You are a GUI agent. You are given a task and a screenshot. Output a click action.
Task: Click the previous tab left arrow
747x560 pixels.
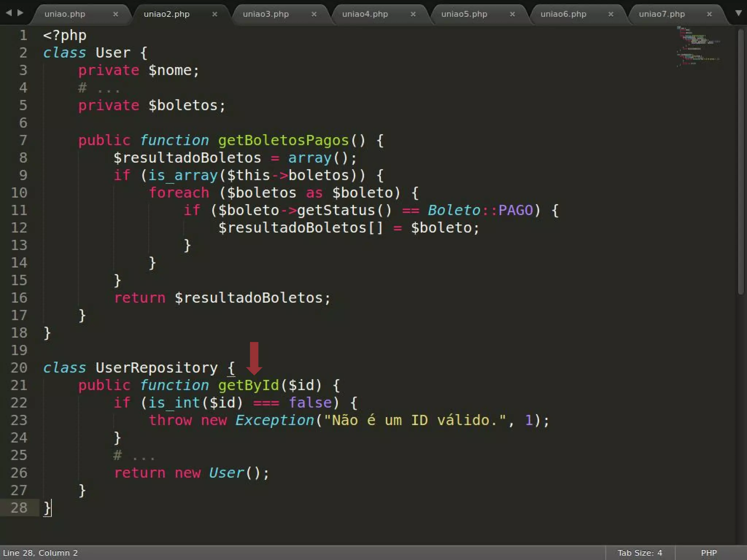9,13
